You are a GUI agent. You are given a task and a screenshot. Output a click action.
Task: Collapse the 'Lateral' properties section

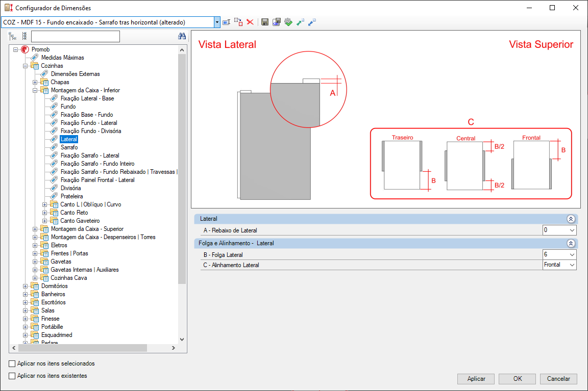pos(571,219)
